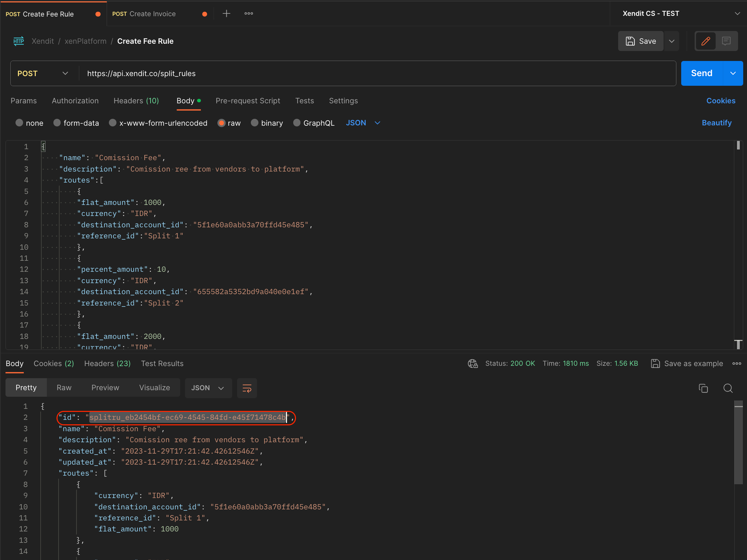Screen dimensions: 747x560
Task: Switch to edit mode with pencil icon
Action: coord(706,41)
